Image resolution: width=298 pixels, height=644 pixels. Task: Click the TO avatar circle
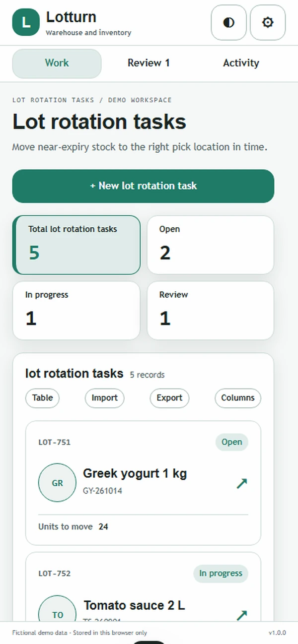pos(58,608)
